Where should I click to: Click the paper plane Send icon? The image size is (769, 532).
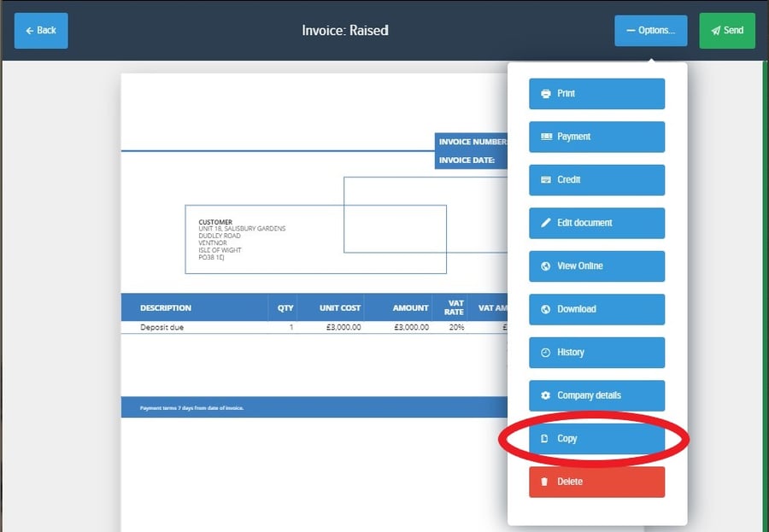[714, 31]
